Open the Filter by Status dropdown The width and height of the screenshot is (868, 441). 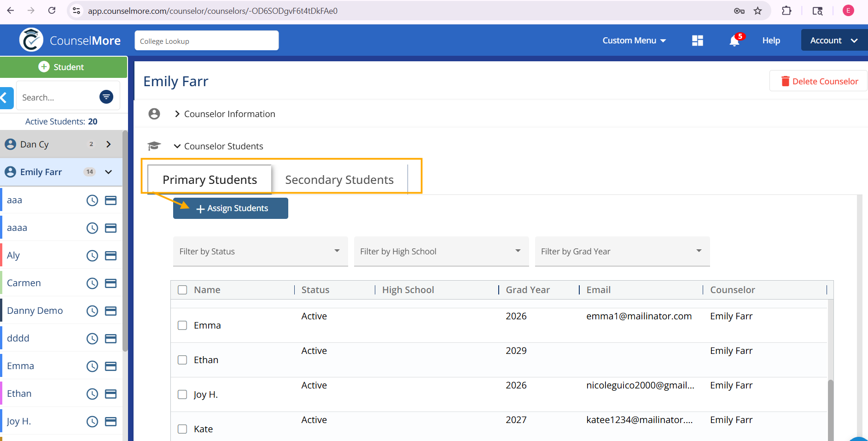tap(260, 251)
